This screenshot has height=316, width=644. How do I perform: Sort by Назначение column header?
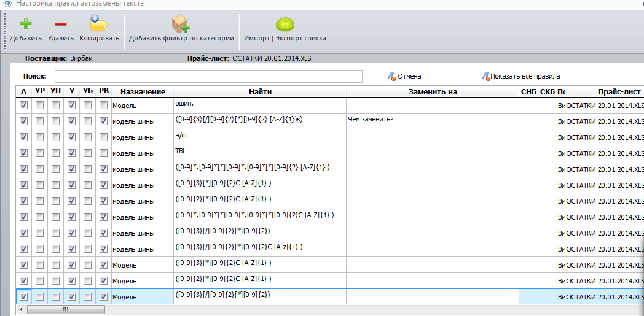(x=143, y=92)
